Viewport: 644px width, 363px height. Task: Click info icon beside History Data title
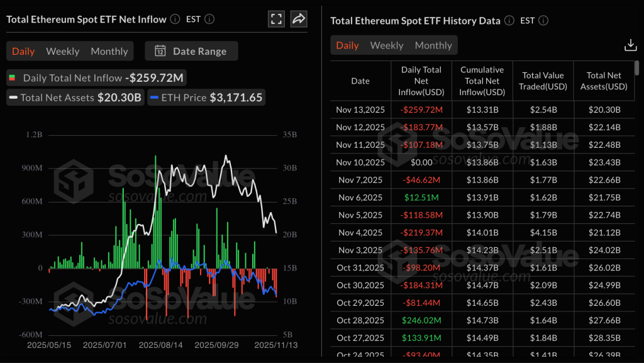click(x=509, y=21)
